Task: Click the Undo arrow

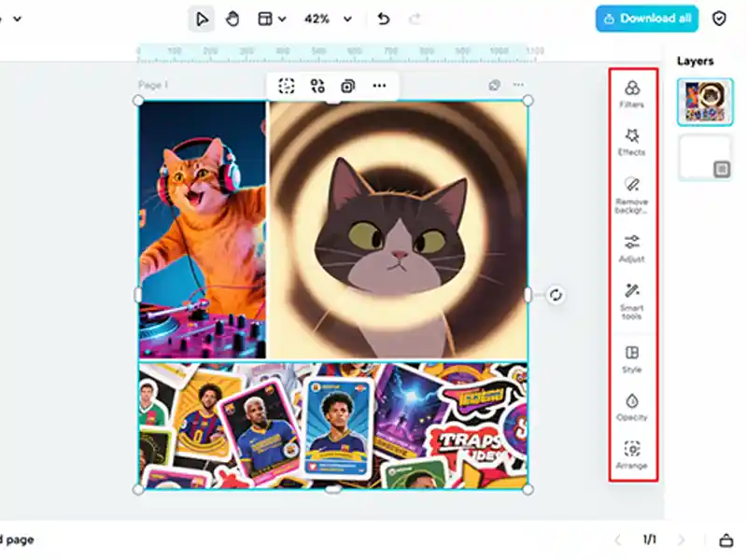Action: 383,19
